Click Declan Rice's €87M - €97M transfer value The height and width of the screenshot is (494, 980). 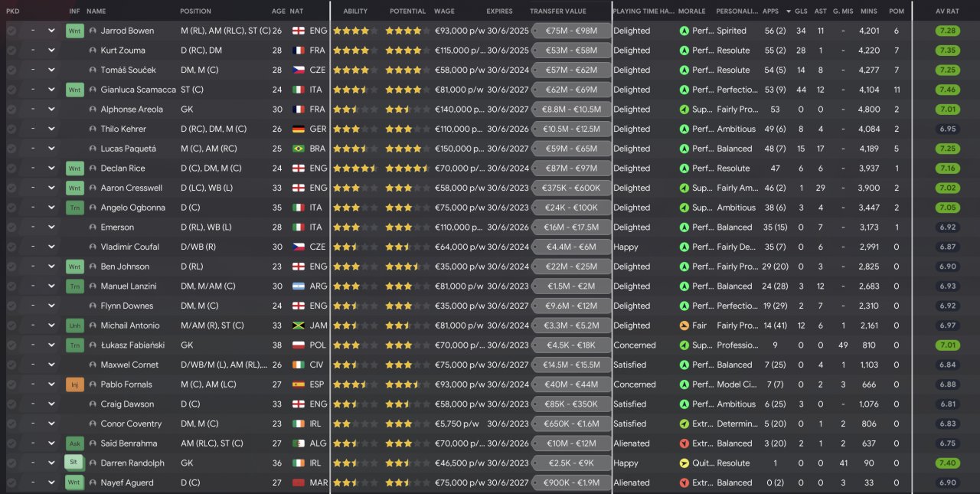(572, 168)
